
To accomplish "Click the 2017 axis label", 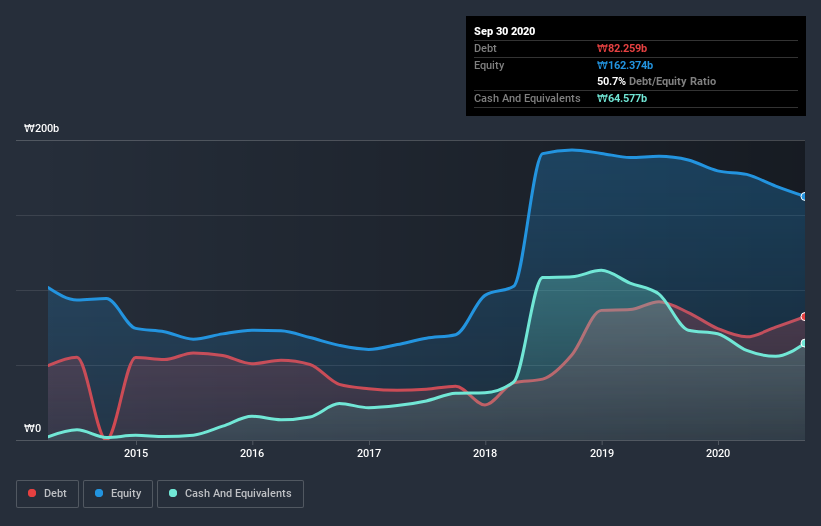I will coord(369,453).
